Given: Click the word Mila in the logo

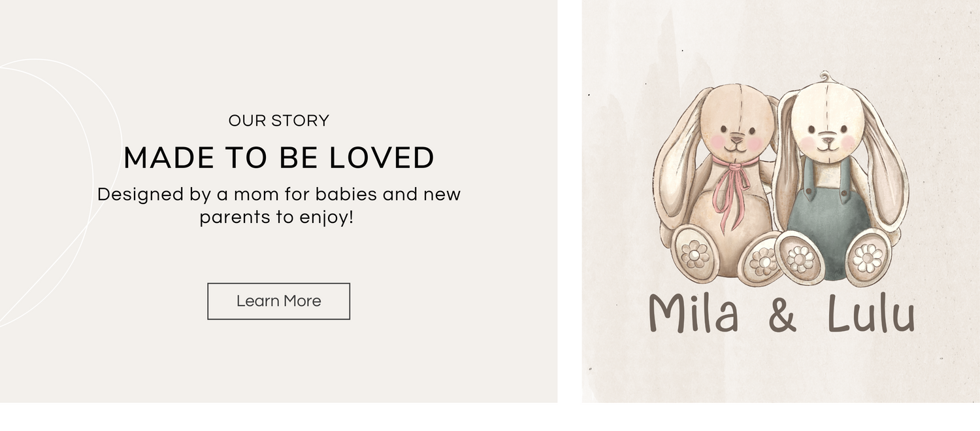Looking at the screenshot, I should click(x=693, y=314).
